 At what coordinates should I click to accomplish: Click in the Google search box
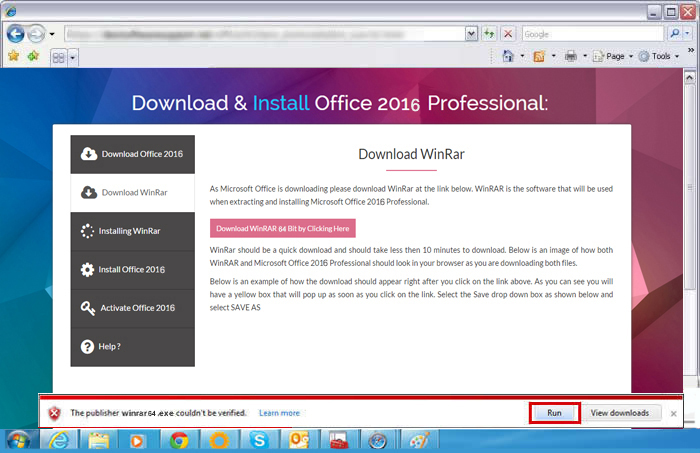click(x=590, y=33)
